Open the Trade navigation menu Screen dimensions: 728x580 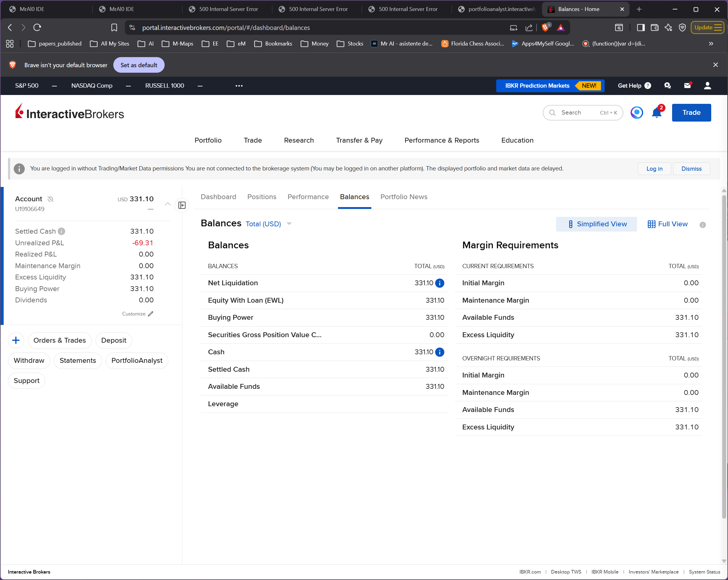(253, 140)
